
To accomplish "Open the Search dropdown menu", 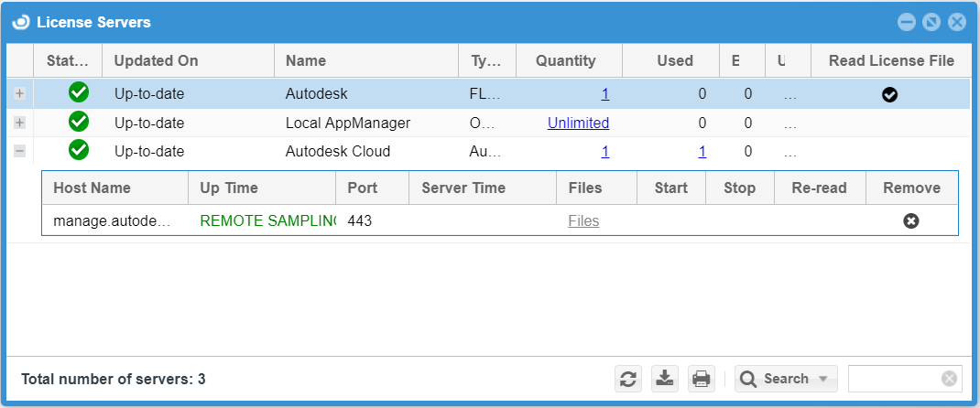I will [787, 379].
